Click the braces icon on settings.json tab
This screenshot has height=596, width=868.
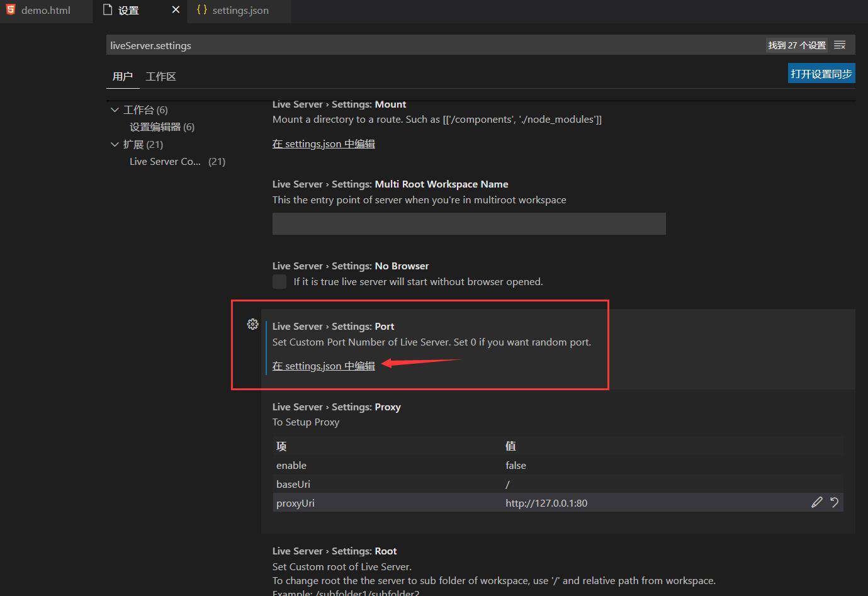pos(201,9)
